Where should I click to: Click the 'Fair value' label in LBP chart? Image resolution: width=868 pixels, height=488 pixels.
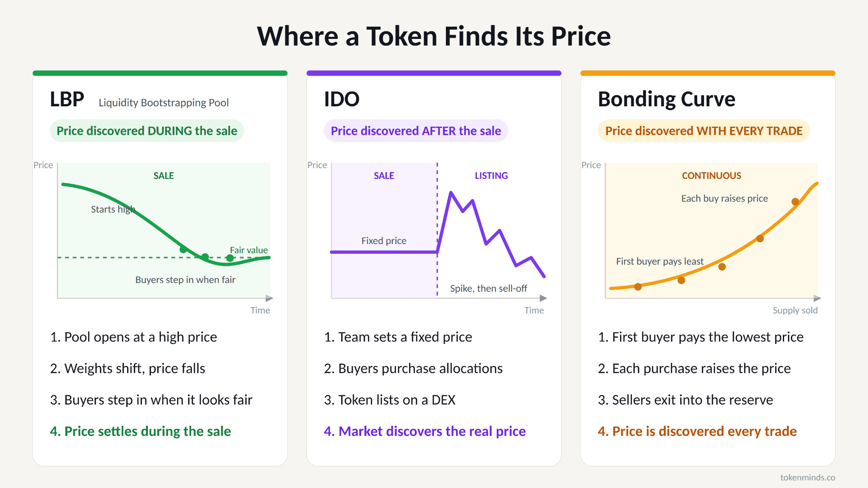click(x=249, y=250)
